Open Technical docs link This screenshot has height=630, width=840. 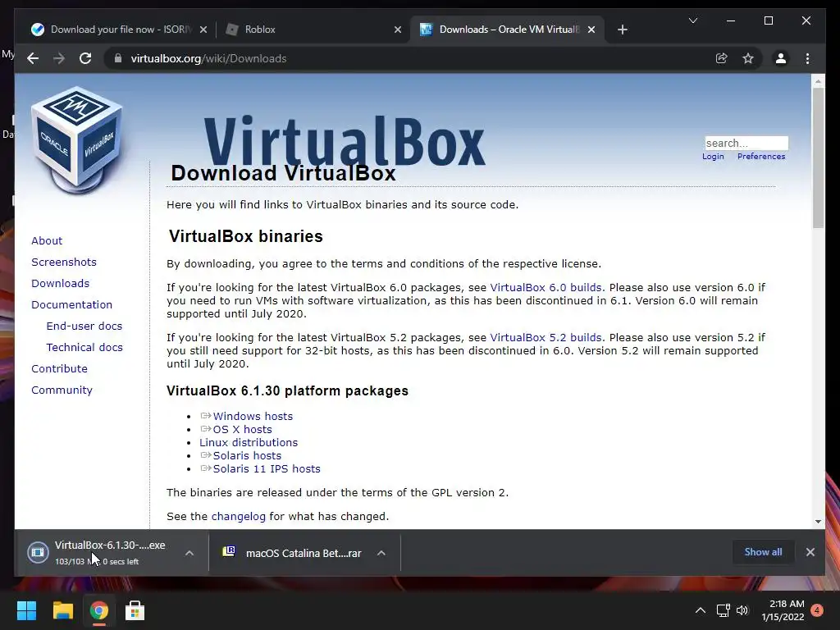tap(84, 348)
